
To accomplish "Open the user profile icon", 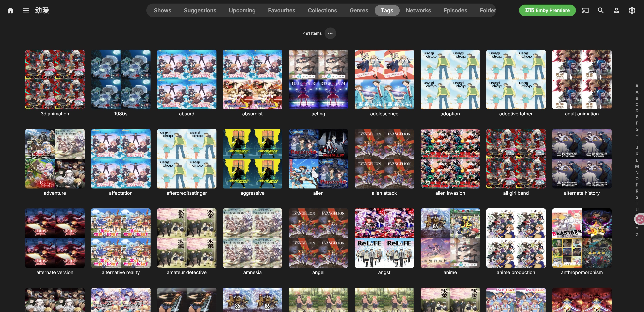I will point(616,10).
